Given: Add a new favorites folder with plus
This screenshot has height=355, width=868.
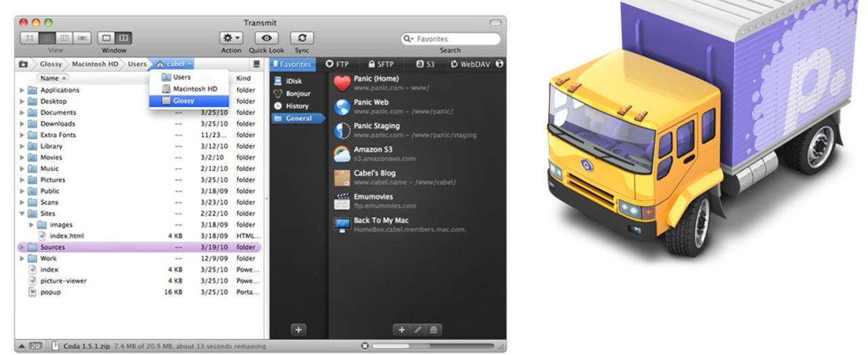Looking at the screenshot, I should click(x=299, y=330).
